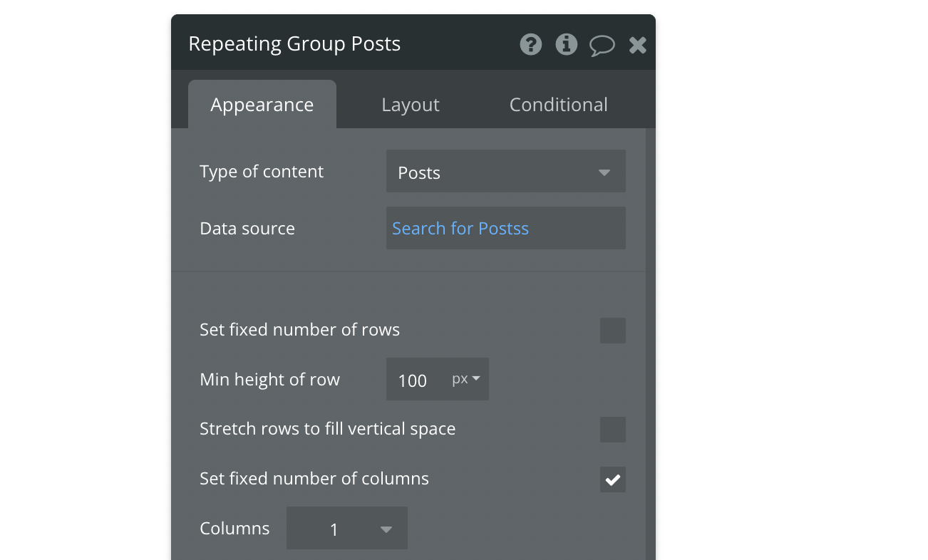Click the Type of content label

(262, 172)
